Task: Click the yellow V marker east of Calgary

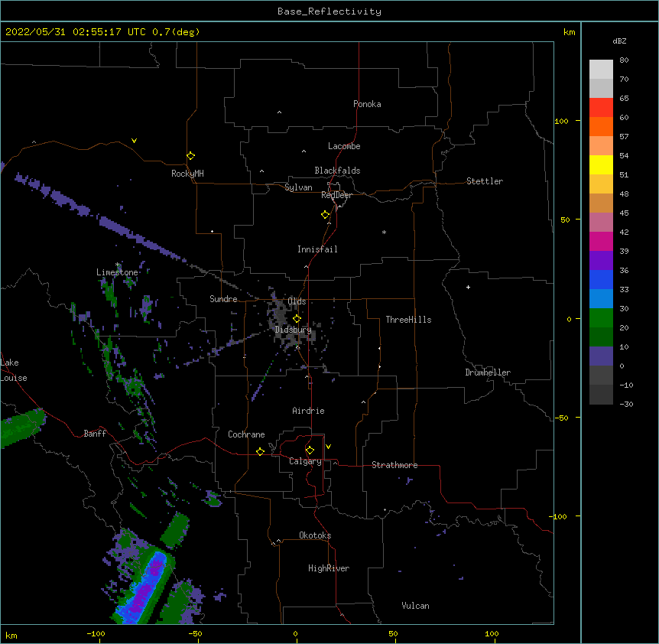Action: pos(328,446)
